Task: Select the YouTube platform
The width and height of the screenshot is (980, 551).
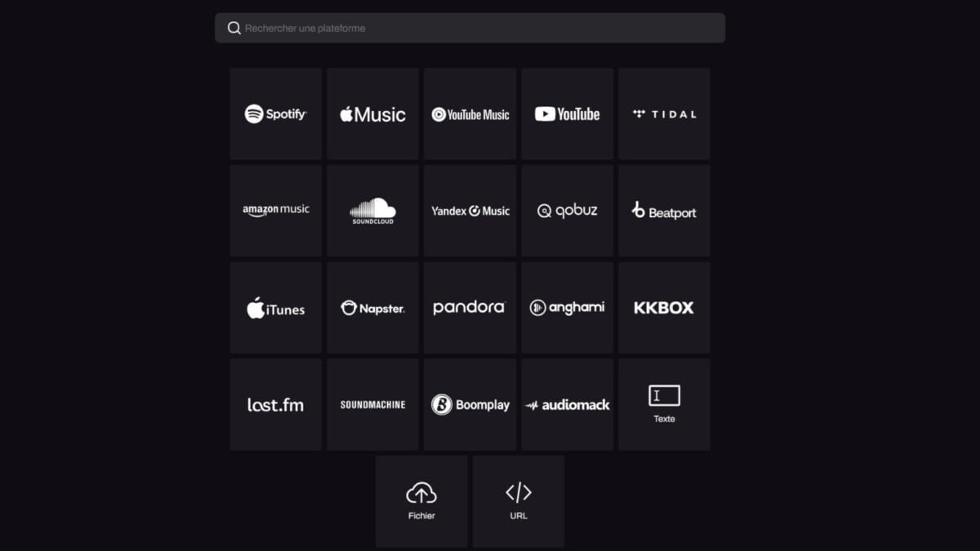Action: point(567,113)
